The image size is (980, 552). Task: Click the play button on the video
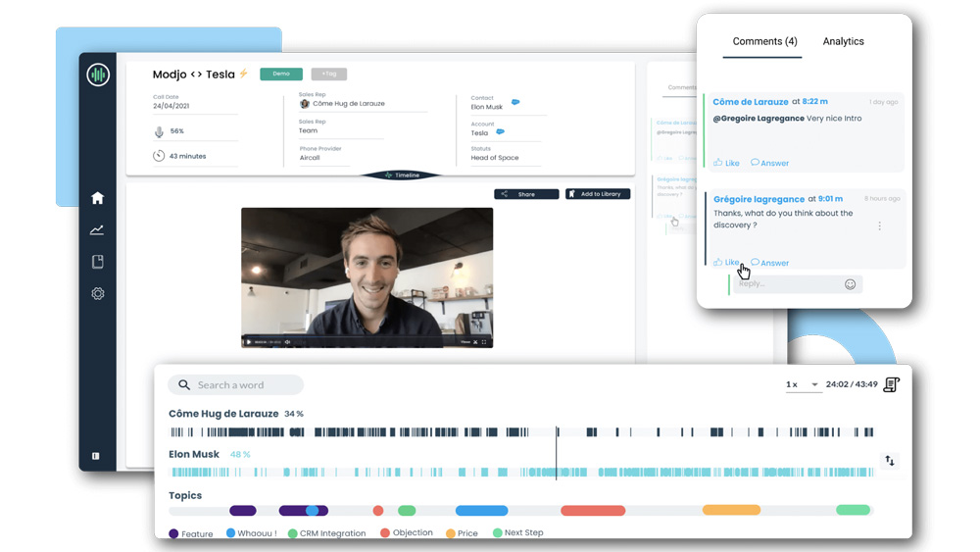click(x=249, y=342)
